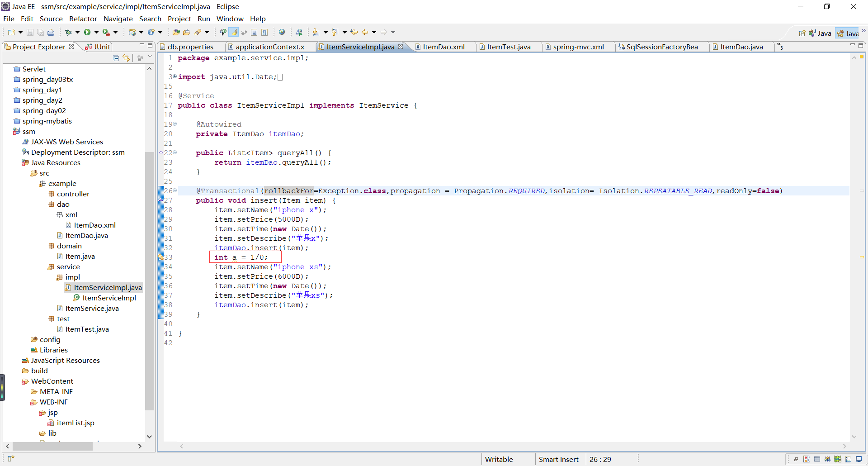
Task: Open the Run dropdown arrow
Action: tap(96, 32)
